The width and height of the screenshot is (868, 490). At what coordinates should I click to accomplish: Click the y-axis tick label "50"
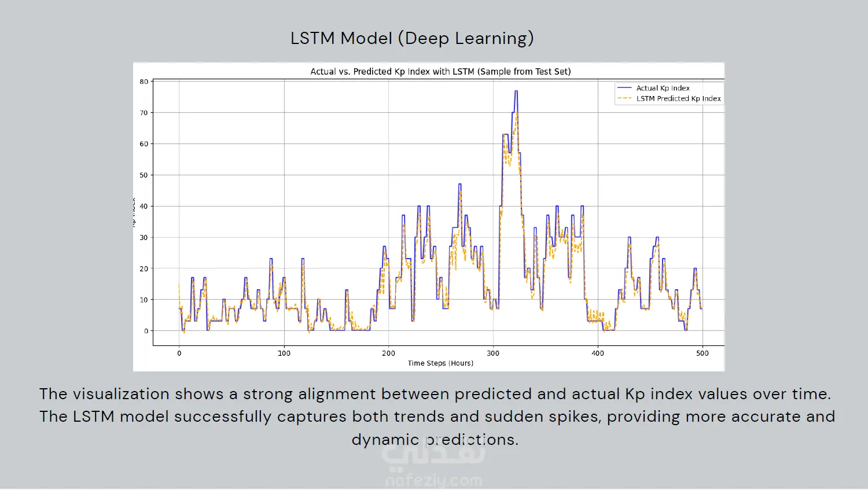point(144,175)
